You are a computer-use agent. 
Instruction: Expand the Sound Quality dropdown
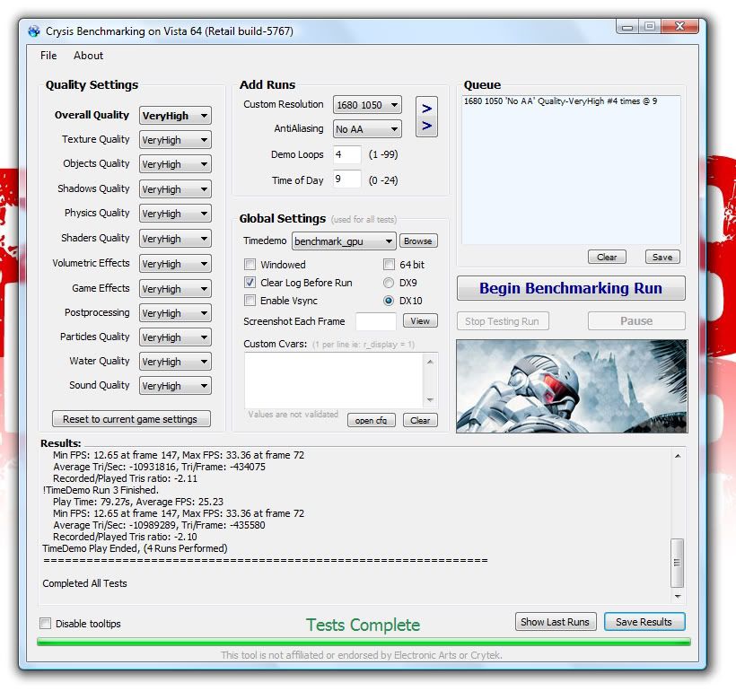[175, 386]
